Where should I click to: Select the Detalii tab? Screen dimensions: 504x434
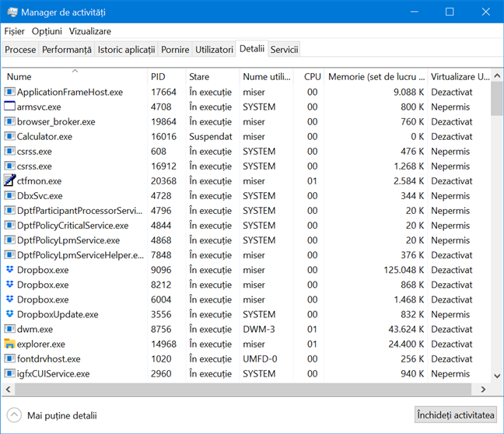(252, 48)
